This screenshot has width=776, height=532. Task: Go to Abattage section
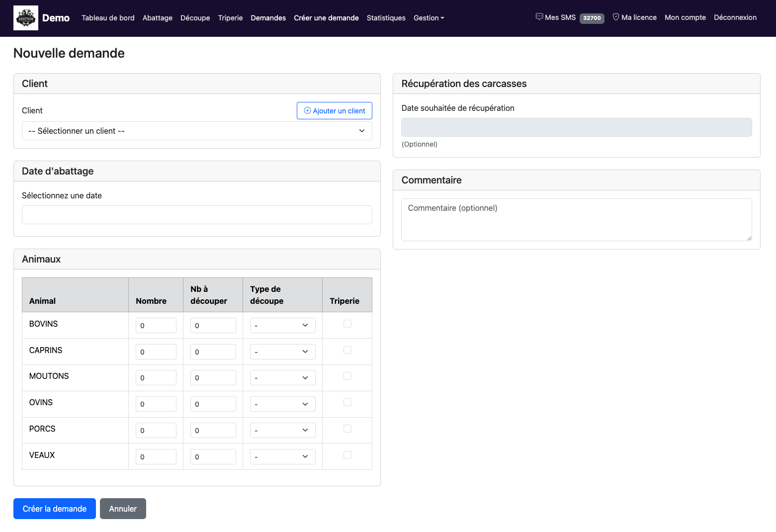pyautogui.click(x=158, y=18)
